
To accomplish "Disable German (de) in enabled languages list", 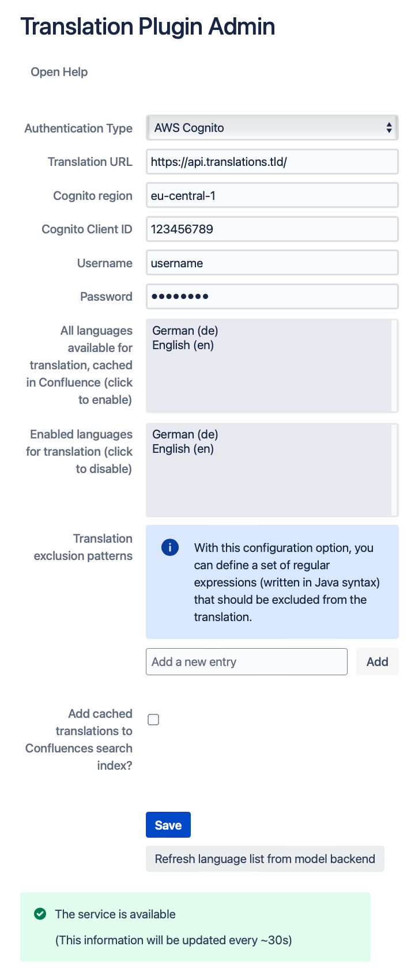I will [185, 434].
